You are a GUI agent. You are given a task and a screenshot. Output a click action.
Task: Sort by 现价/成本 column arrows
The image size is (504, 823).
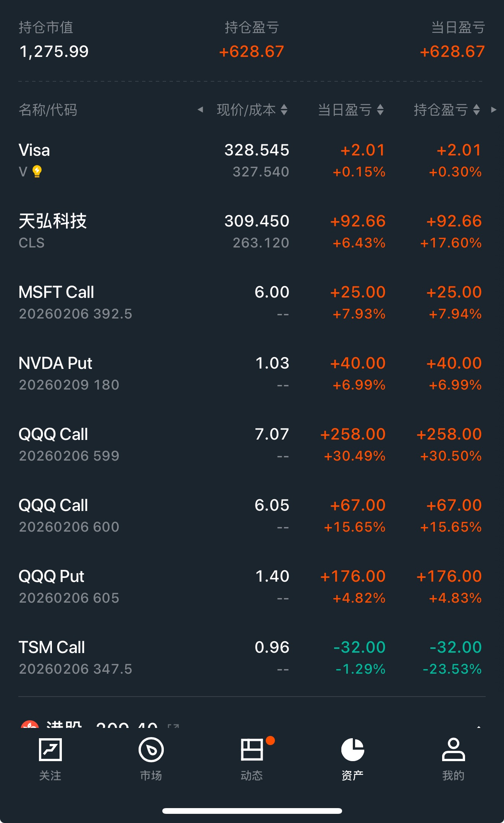coord(284,110)
